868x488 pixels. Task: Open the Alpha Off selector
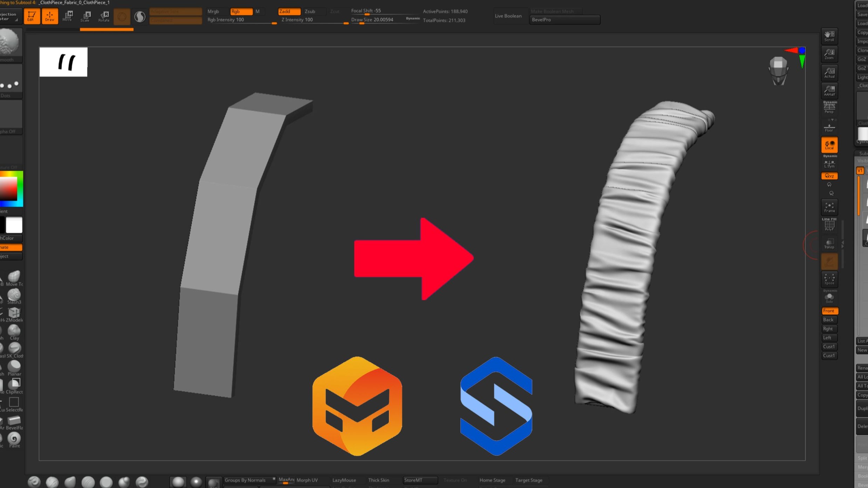[x=11, y=117]
